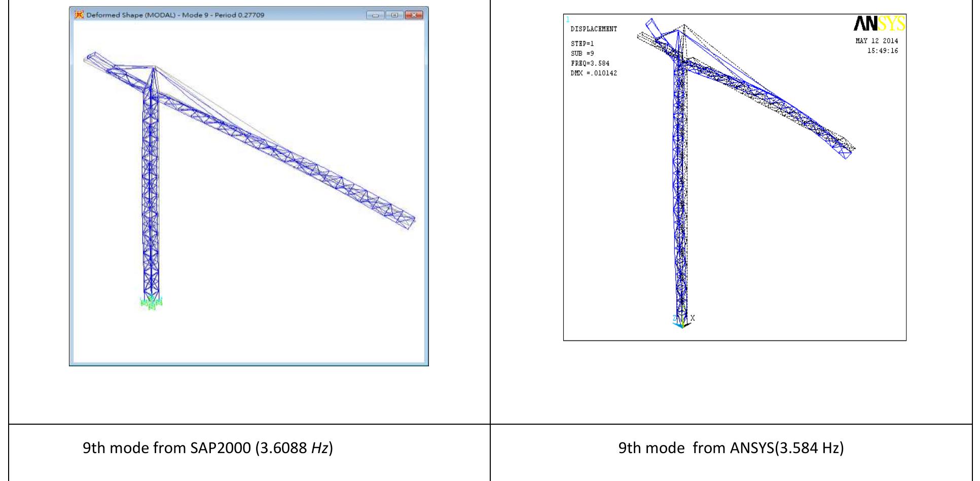Click the ANSYS logo
The width and height of the screenshot is (980, 481).
pyautogui.click(x=879, y=24)
